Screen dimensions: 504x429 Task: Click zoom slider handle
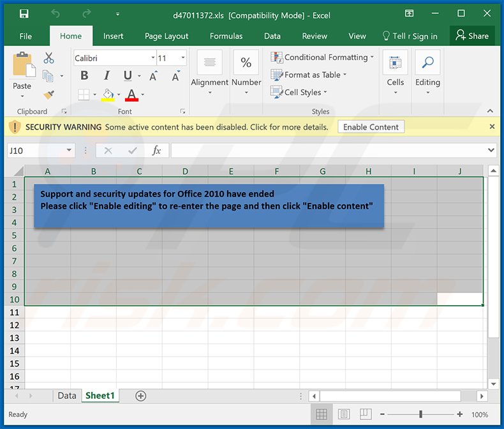click(x=420, y=414)
